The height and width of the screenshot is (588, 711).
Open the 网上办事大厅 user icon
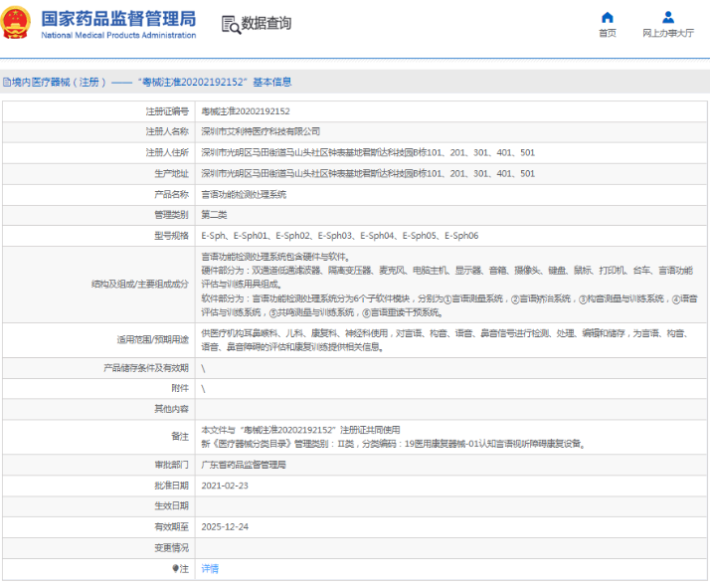tap(668, 18)
